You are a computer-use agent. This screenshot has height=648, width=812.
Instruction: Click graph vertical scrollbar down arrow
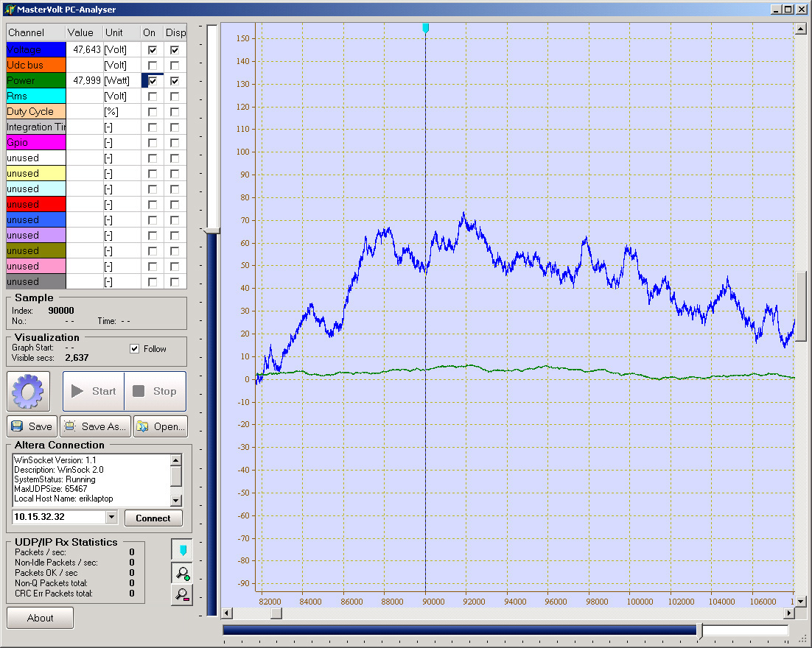pyautogui.click(x=801, y=602)
